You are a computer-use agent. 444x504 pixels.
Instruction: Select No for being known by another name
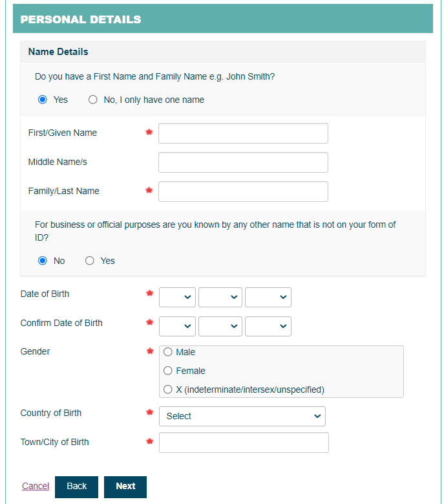(x=43, y=261)
